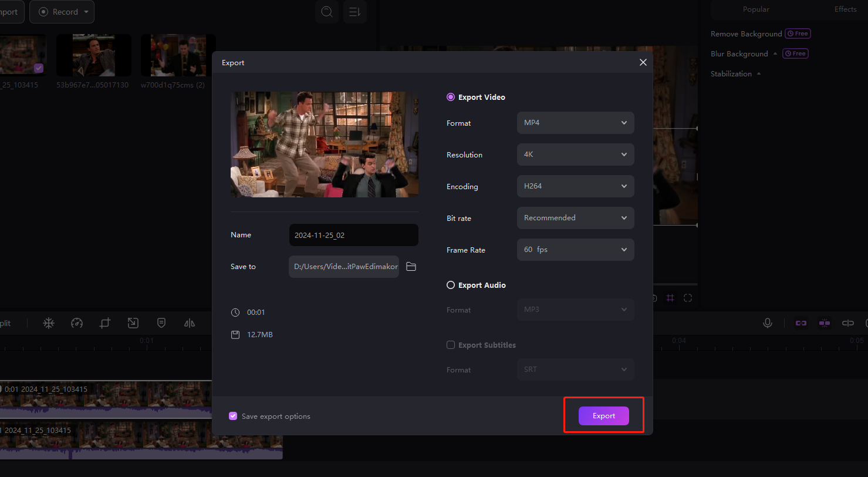Open the Frame Rate 60 fps dropdown
Screen dimensions: 868x477
576,250
